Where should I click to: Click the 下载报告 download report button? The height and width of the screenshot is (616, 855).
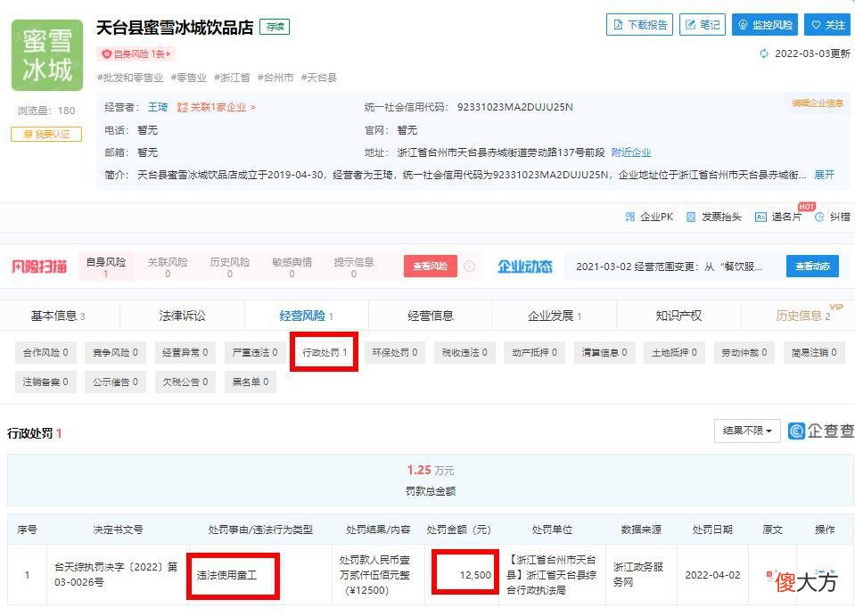coord(639,25)
